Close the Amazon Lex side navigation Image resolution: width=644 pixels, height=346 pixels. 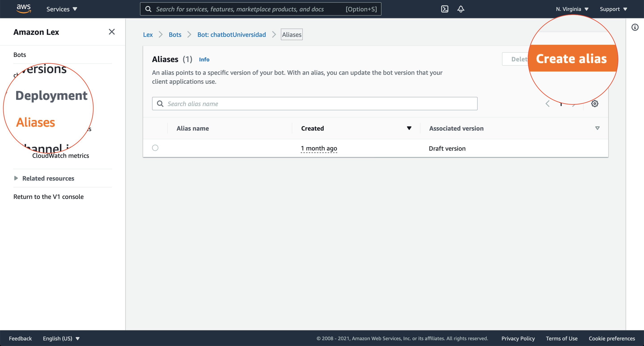(x=112, y=32)
